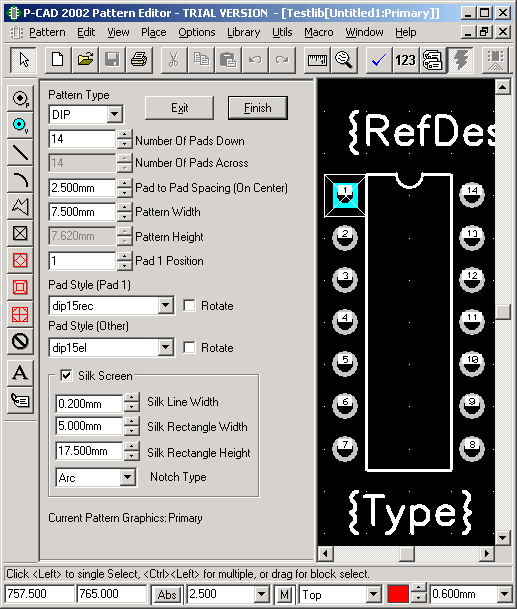Viewport: 517px width, 609px height.
Task: Click the X coordinate field 757.500
Action: click(40, 594)
